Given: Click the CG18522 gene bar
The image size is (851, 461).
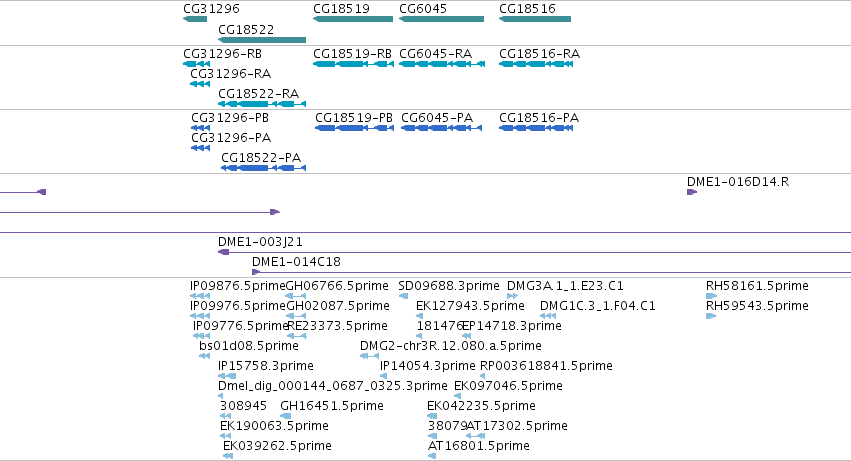Looking at the screenshot, I should coord(262,40).
